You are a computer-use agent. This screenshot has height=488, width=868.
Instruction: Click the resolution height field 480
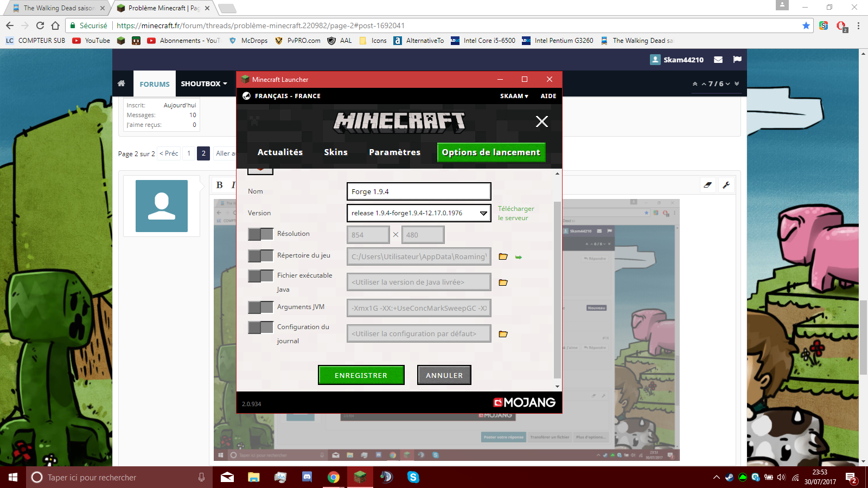click(x=423, y=235)
